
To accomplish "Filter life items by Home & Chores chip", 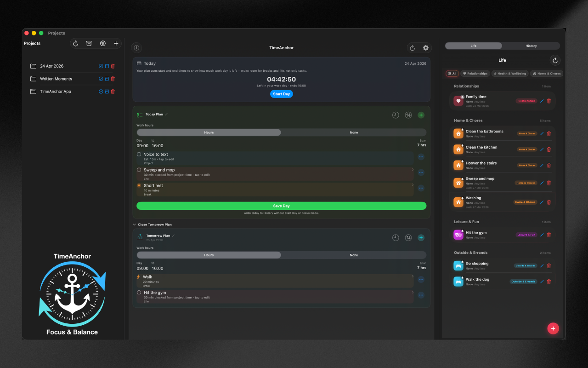I will pyautogui.click(x=546, y=74).
